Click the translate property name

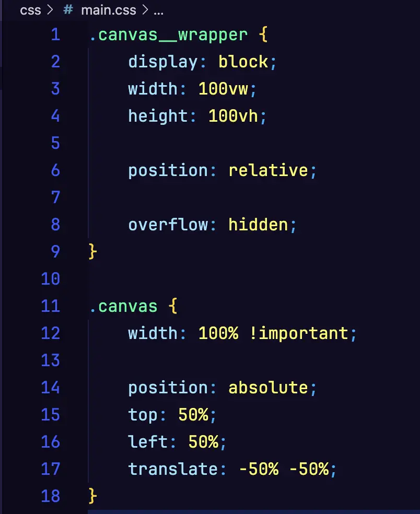[x=173, y=469]
